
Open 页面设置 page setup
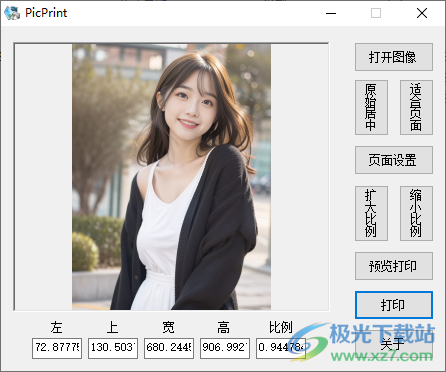[394, 160]
